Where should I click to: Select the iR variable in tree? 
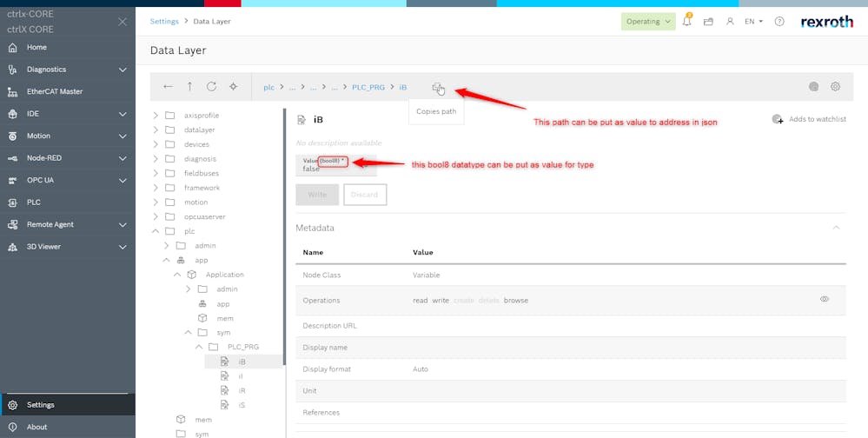[242, 390]
